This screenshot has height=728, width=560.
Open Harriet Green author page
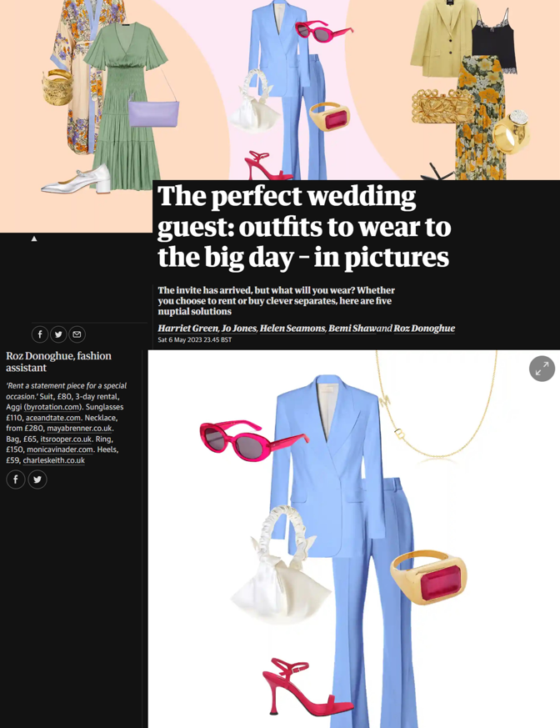pos(187,329)
